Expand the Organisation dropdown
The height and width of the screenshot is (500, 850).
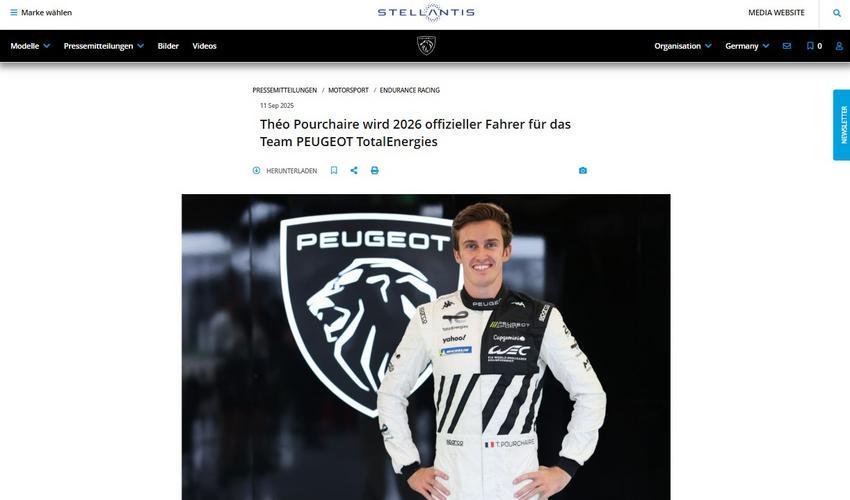[x=683, y=46]
